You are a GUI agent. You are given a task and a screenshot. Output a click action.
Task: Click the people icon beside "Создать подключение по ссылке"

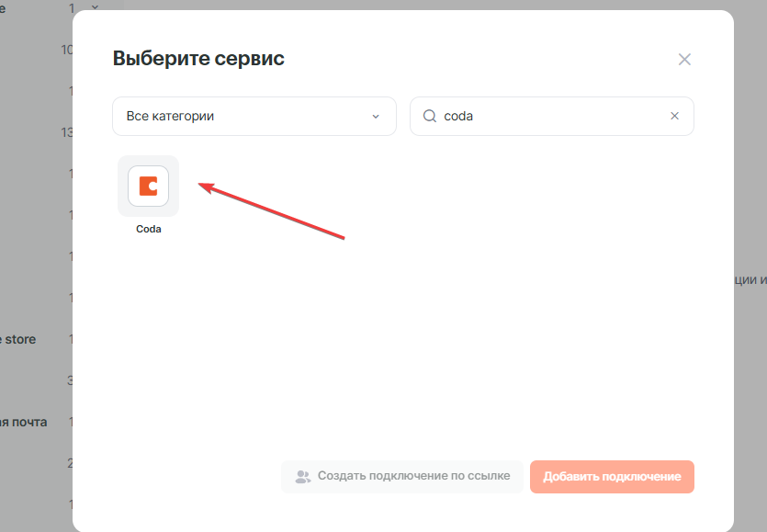[302, 477]
